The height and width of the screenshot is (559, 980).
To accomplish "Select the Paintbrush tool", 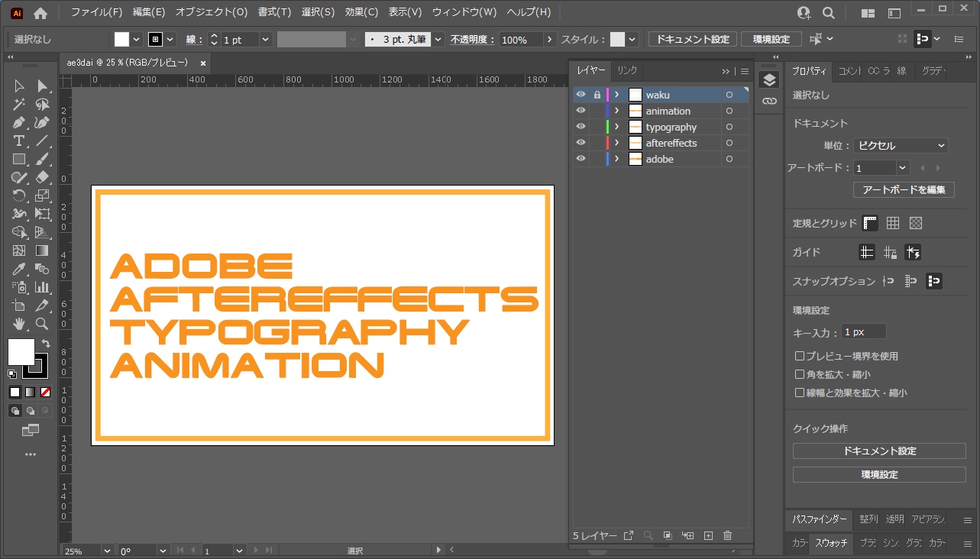I will click(x=43, y=160).
